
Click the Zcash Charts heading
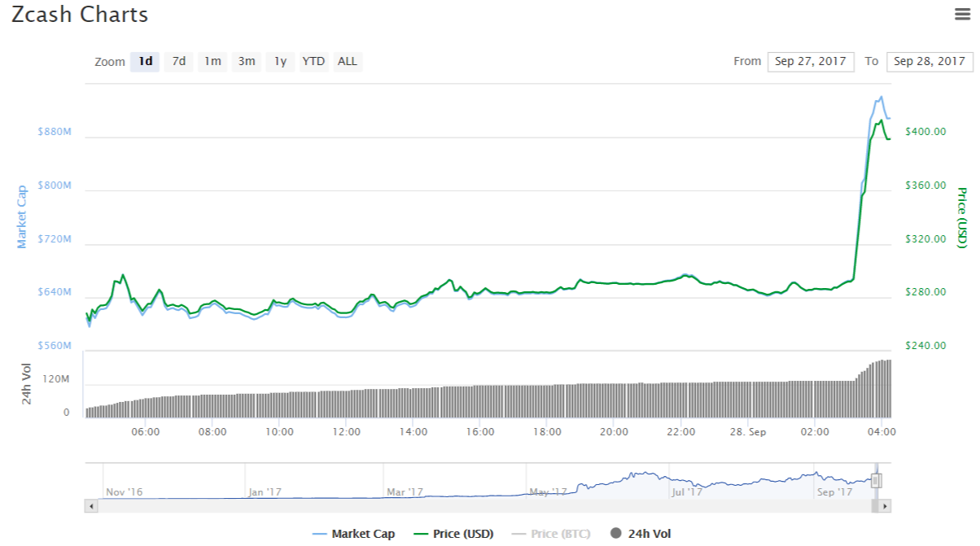79,15
